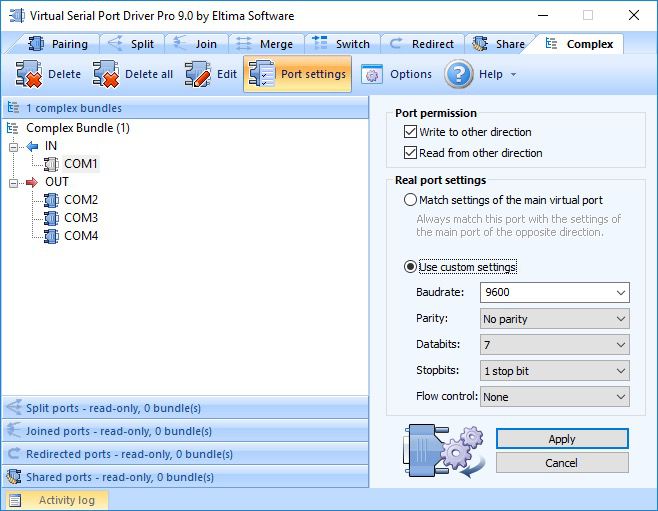Screen dimensions: 658x511
Task: Click the COM1 port icon in tree
Action: pos(51,164)
